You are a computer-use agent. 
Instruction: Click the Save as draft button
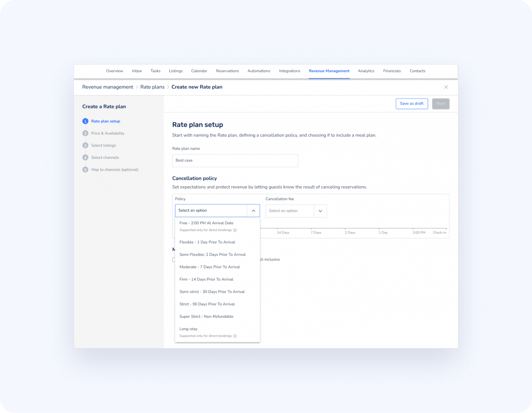click(x=411, y=103)
